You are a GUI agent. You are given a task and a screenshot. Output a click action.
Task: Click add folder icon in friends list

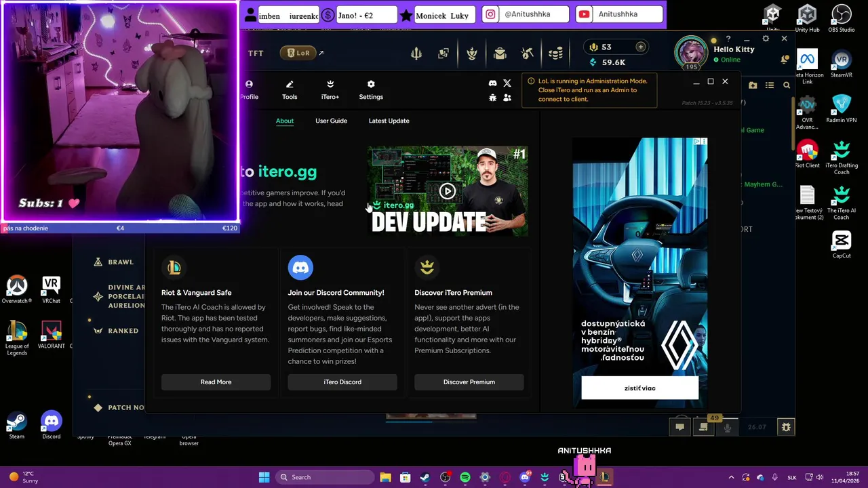click(x=753, y=85)
